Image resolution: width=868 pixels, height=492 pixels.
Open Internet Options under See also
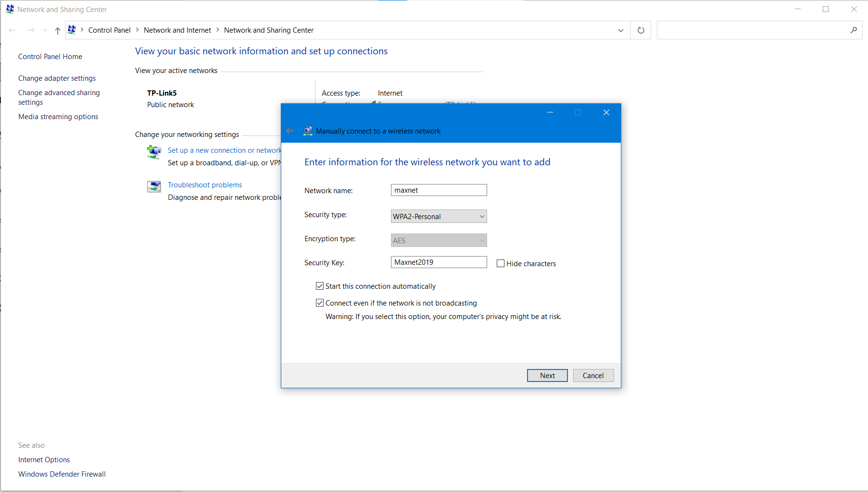pos(44,460)
